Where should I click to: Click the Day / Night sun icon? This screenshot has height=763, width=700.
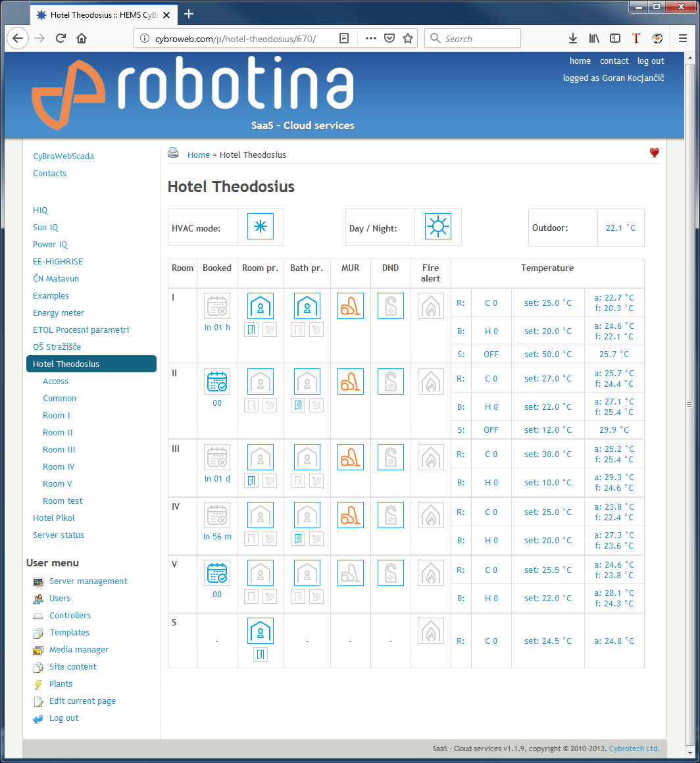click(x=438, y=227)
